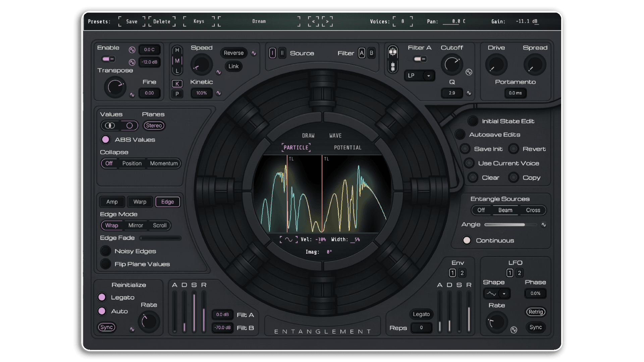
Task: Select the WAVE mode
Action: pos(335,136)
